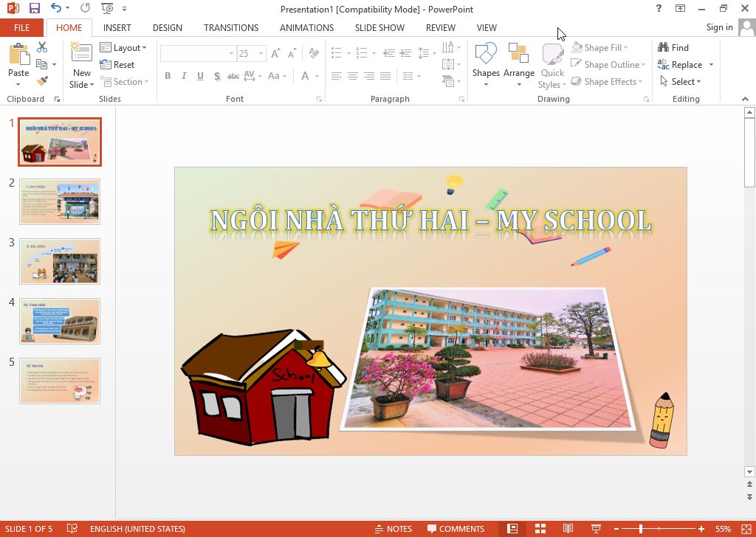Start Slide Show from status bar icon
The image size is (756, 537).
point(596,529)
